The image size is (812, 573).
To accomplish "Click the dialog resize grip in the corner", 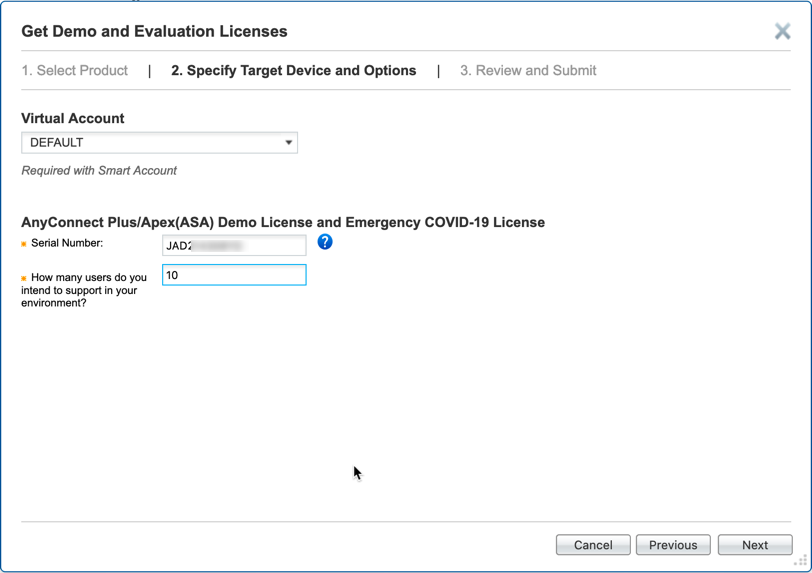I will tap(801, 562).
